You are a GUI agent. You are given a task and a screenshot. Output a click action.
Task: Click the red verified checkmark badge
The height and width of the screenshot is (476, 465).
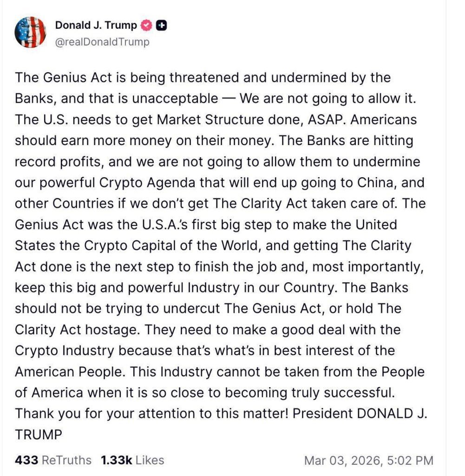coord(147,26)
